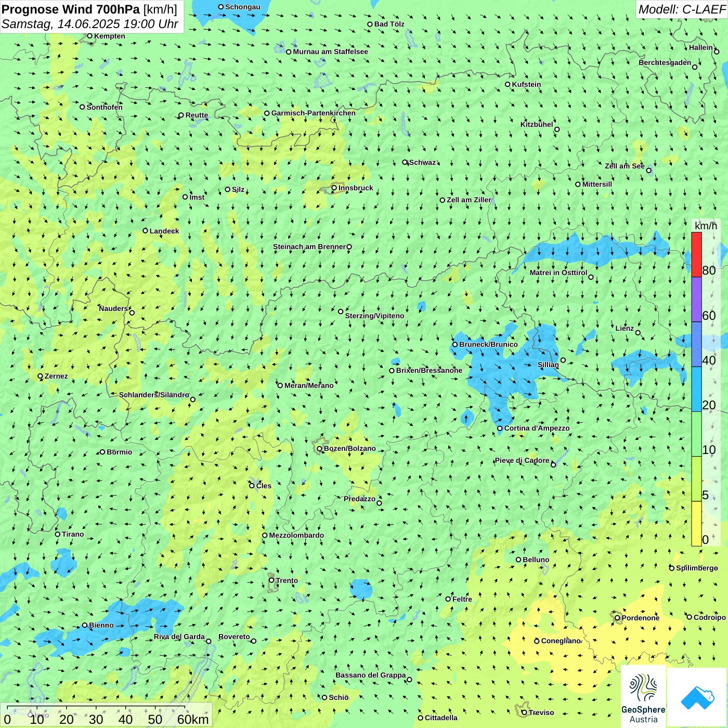Viewport: 728px width, 728px height.
Task: Click the 'Conegliano' label
Action: (561, 641)
